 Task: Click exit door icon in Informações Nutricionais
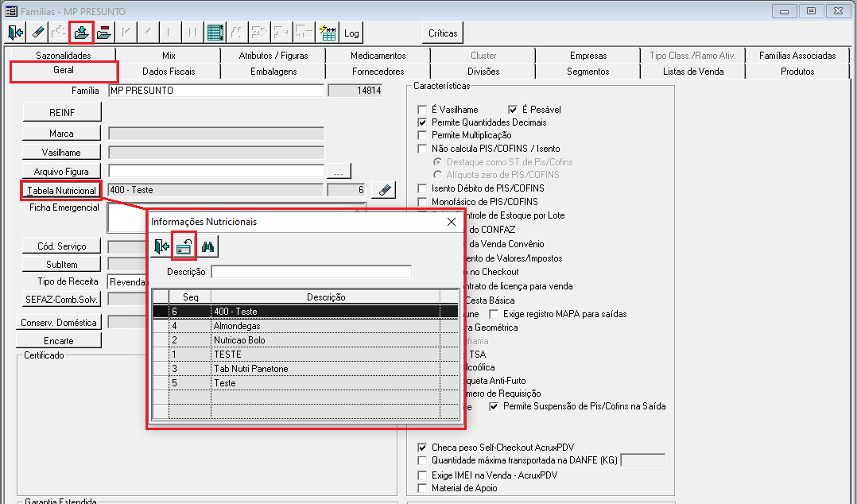[x=161, y=246]
